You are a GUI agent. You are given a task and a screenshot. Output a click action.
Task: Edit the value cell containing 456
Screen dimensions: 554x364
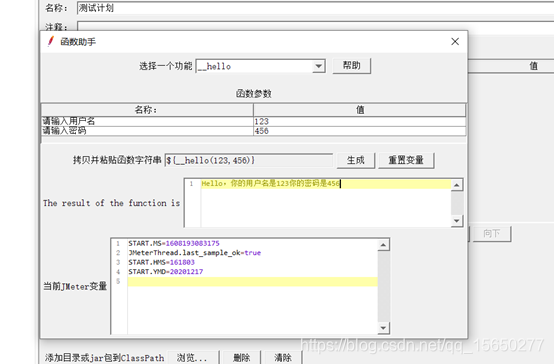[x=359, y=131]
